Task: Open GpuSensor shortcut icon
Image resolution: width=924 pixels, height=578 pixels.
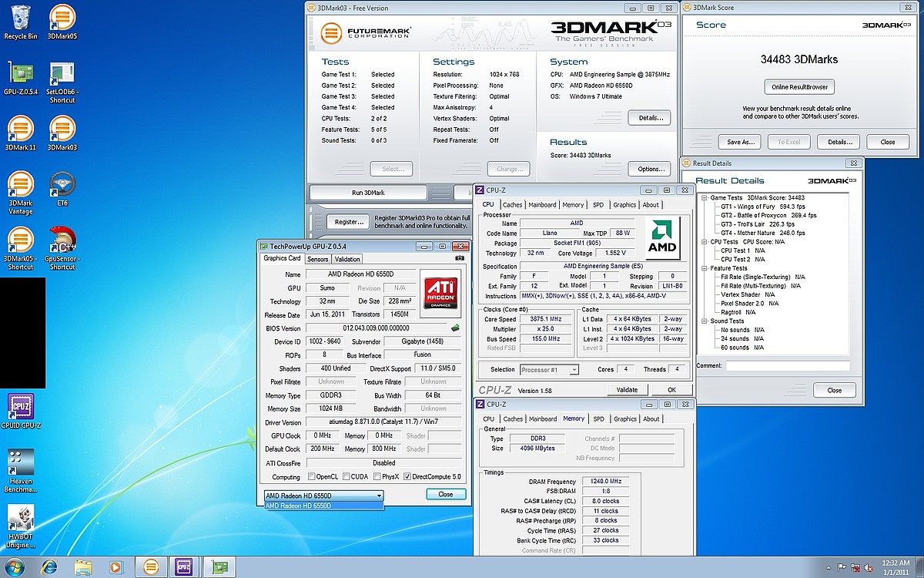Action: point(62,249)
